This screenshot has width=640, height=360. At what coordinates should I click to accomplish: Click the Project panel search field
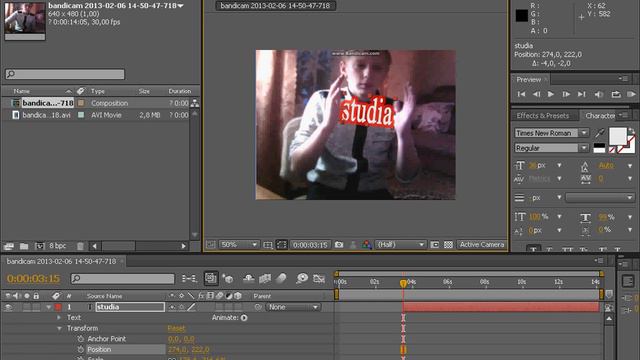[x=65, y=74]
